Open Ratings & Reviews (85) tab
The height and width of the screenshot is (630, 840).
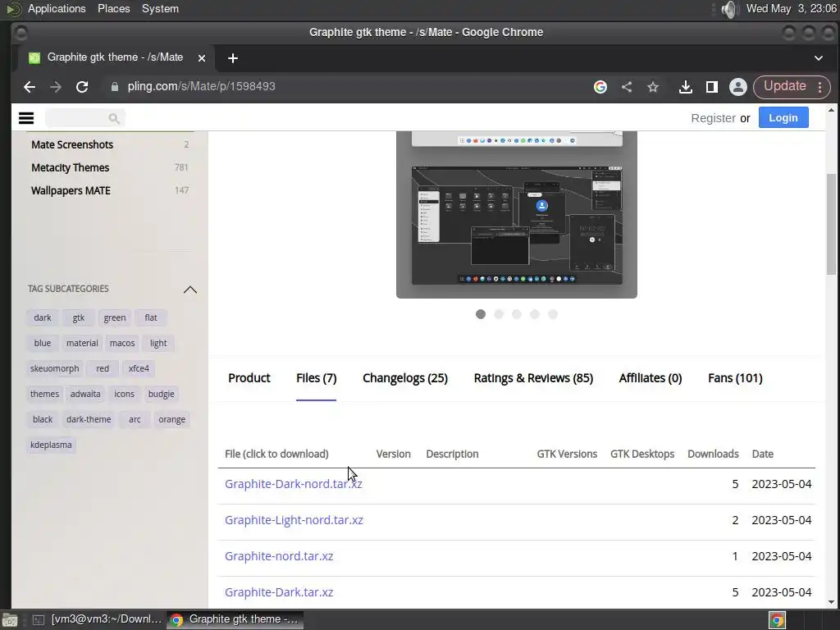pos(533,378)
